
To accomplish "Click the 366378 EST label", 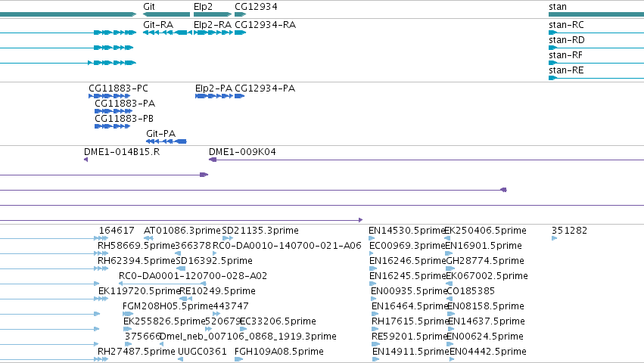I will click(x=193, y=246).
